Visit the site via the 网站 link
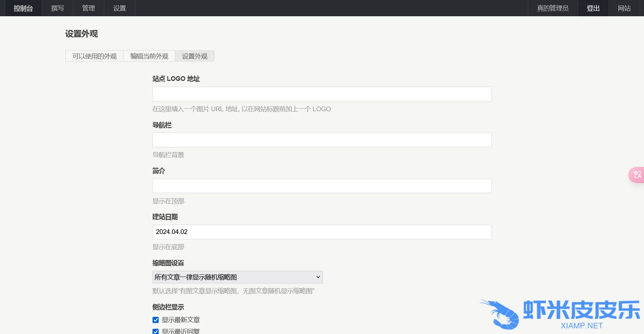Screen dimensions: 644x334 click(x=624, y=8)
